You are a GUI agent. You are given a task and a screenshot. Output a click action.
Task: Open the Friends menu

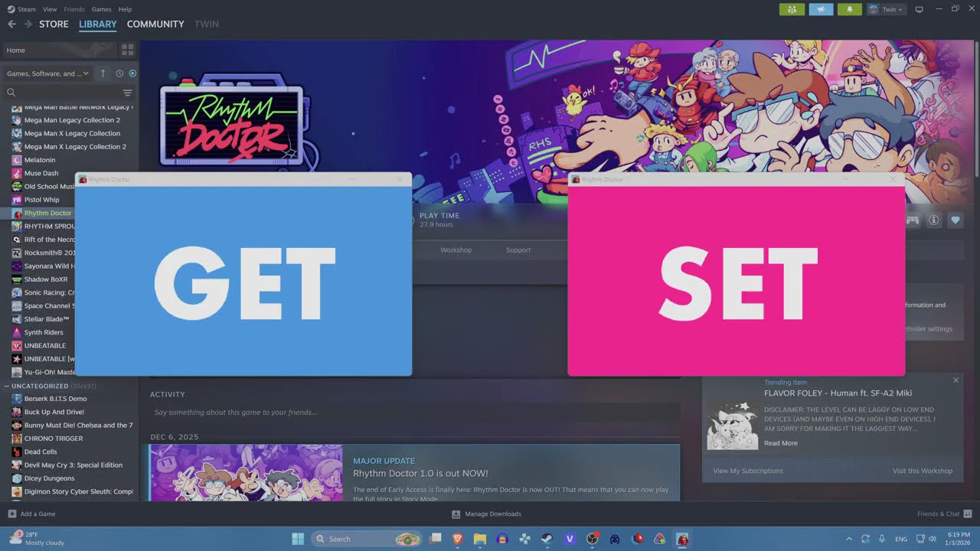[74, 9]
